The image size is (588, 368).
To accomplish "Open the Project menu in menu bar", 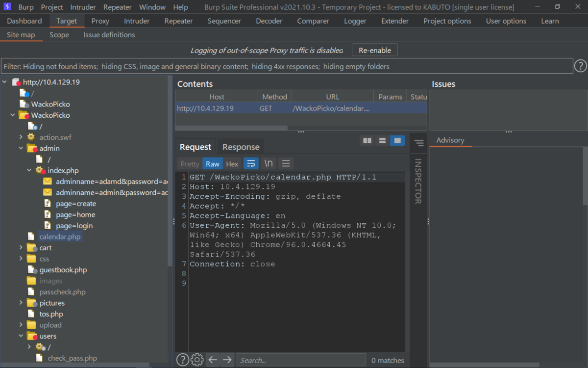I will pos(52,7).
